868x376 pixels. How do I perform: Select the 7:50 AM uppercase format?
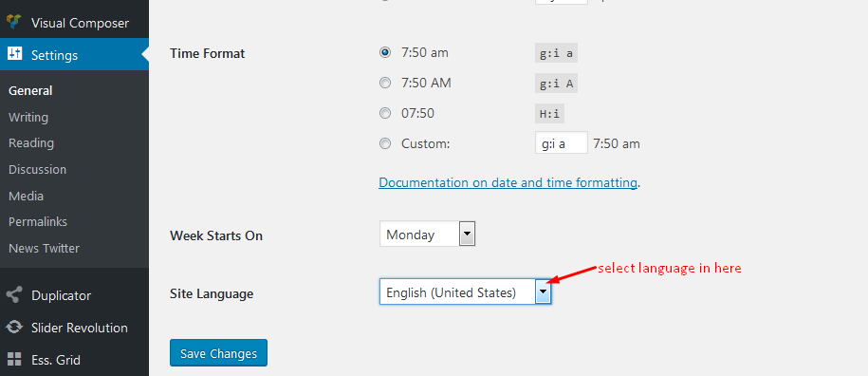point(385,83)
